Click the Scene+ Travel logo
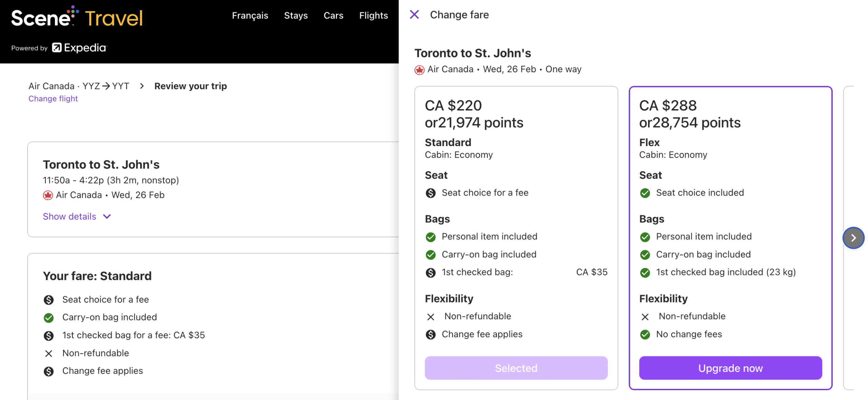The image size is (868, 400). (x=77, y=18)
